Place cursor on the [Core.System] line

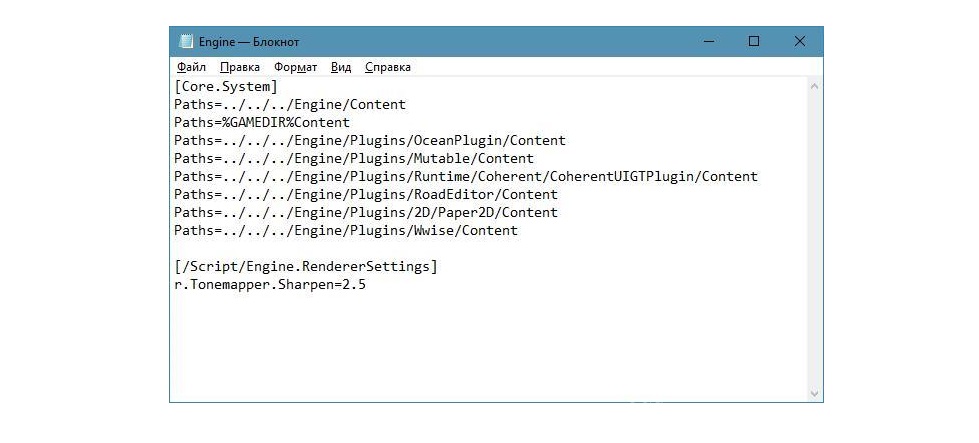(x=225, y=87)
